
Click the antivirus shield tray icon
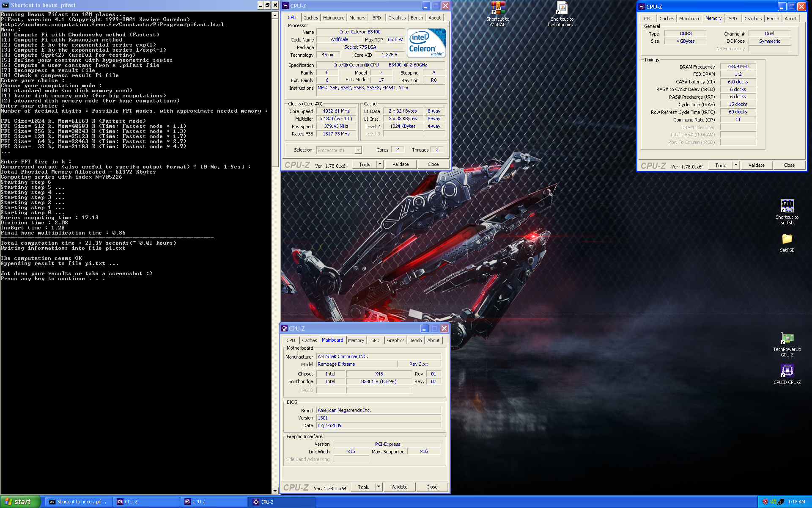click(x=765, y=502)
